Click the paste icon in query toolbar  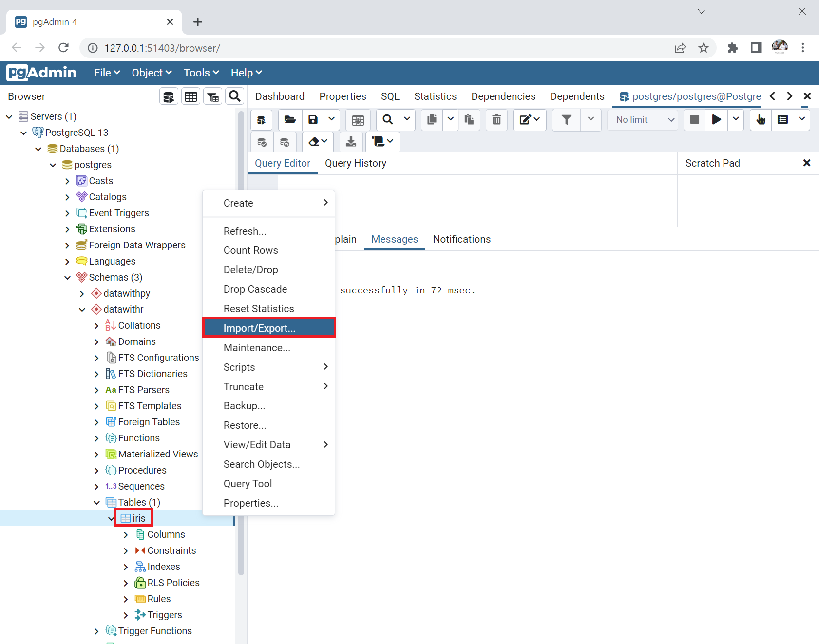click(469, 120)
